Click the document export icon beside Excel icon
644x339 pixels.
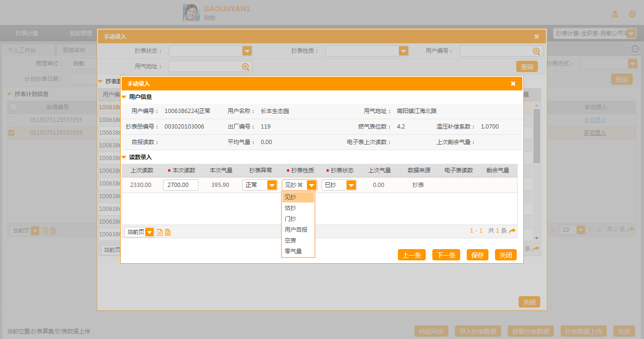pyautogui.click(x=168, y=232)
